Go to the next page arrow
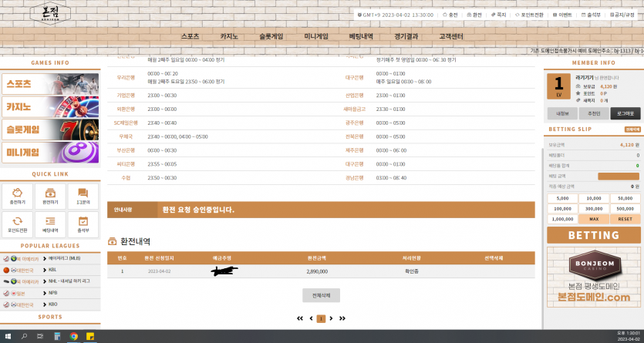Viewport: 644px width, 343px height. (332, 318)
